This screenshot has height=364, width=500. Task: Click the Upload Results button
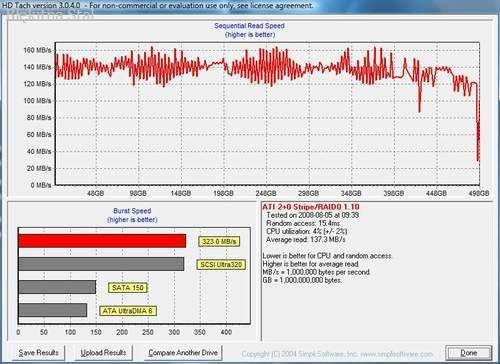click(103, 353)
